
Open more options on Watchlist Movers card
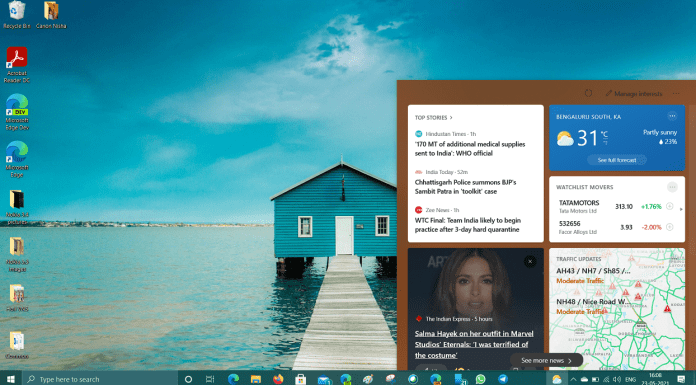[x=672, y=187]
